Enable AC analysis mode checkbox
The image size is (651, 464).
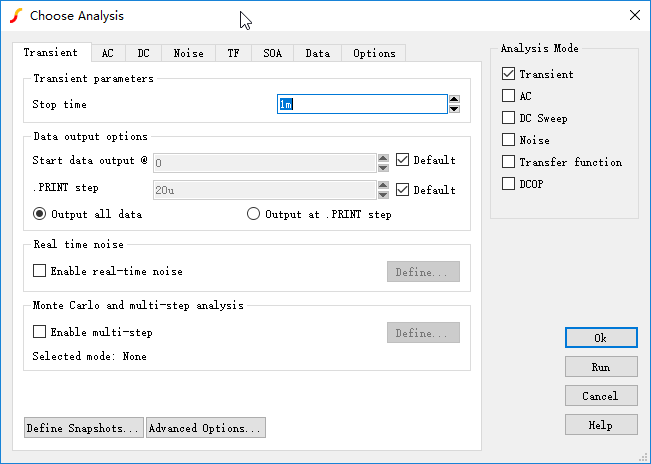point(508,96)
